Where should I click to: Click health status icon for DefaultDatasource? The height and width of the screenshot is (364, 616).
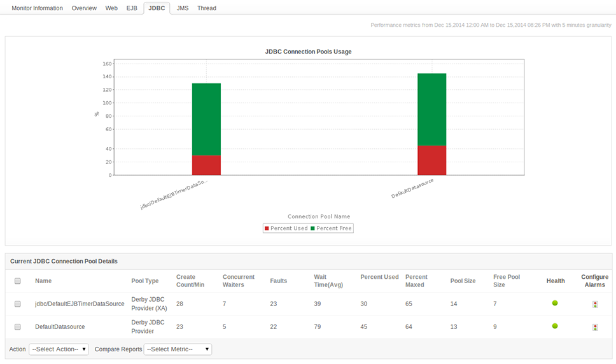pos(555,326)
